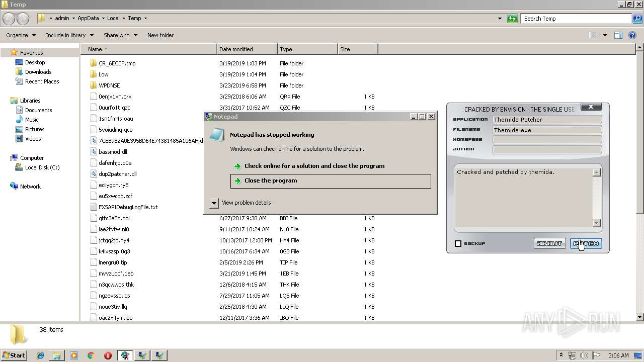Open the CR_6EC0F.tmp folder

[117, 63]
